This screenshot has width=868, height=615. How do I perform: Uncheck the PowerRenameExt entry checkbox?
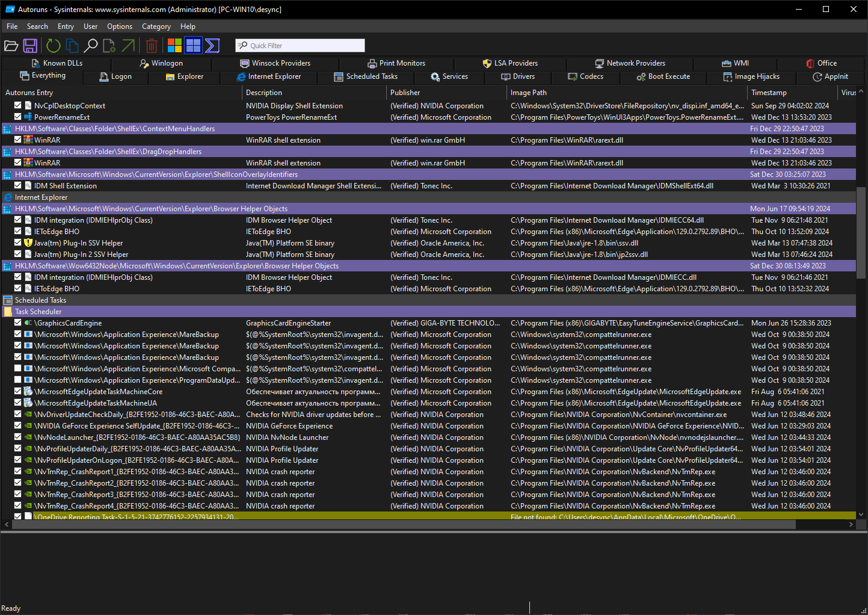[x=18, y=117]
